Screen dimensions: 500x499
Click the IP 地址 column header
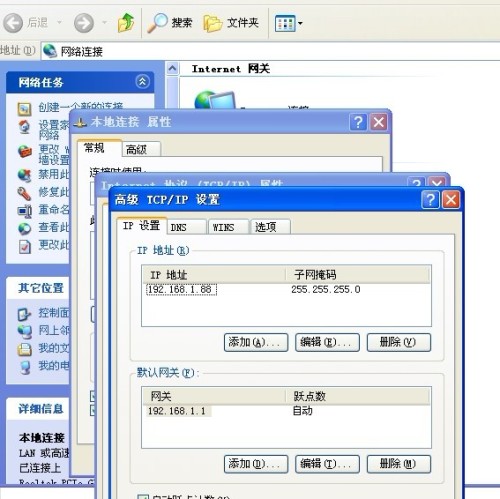214,275
